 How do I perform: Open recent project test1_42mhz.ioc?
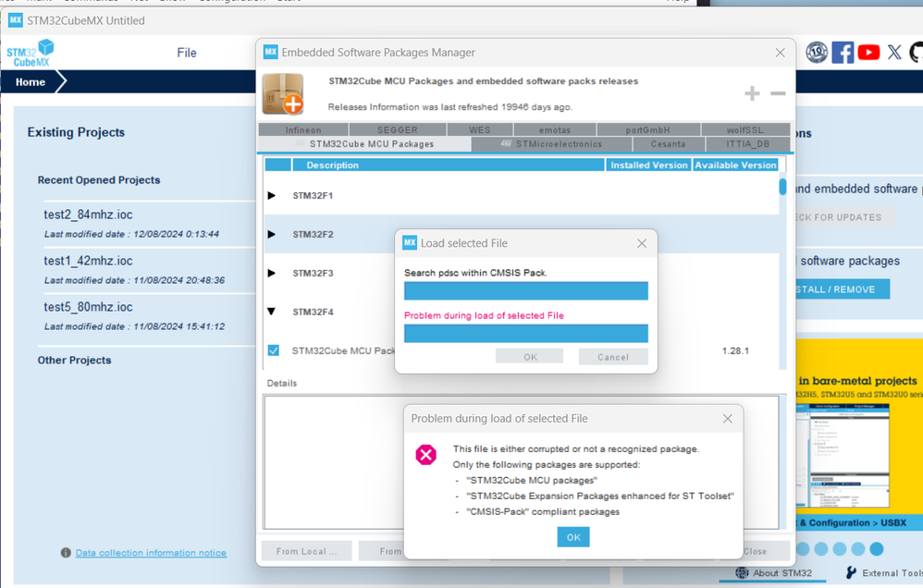click(x=88, y=261)
